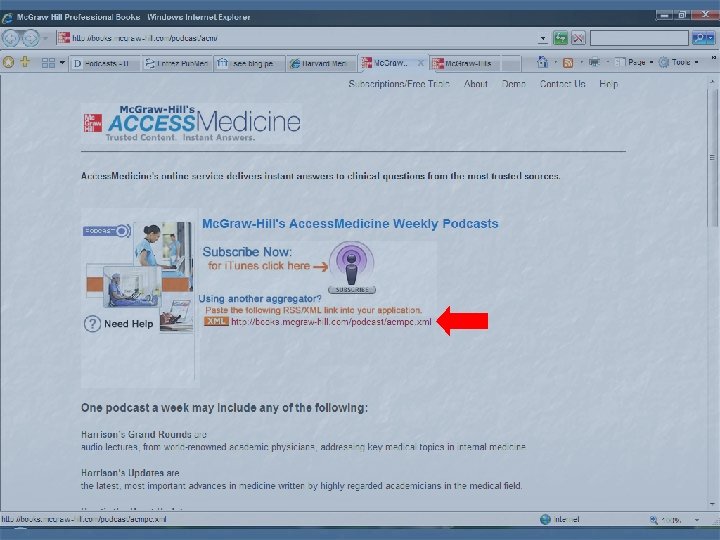This screenshot has width=720, height=540.
Task: Click the magnifier Search button
Action: [700, 38]
